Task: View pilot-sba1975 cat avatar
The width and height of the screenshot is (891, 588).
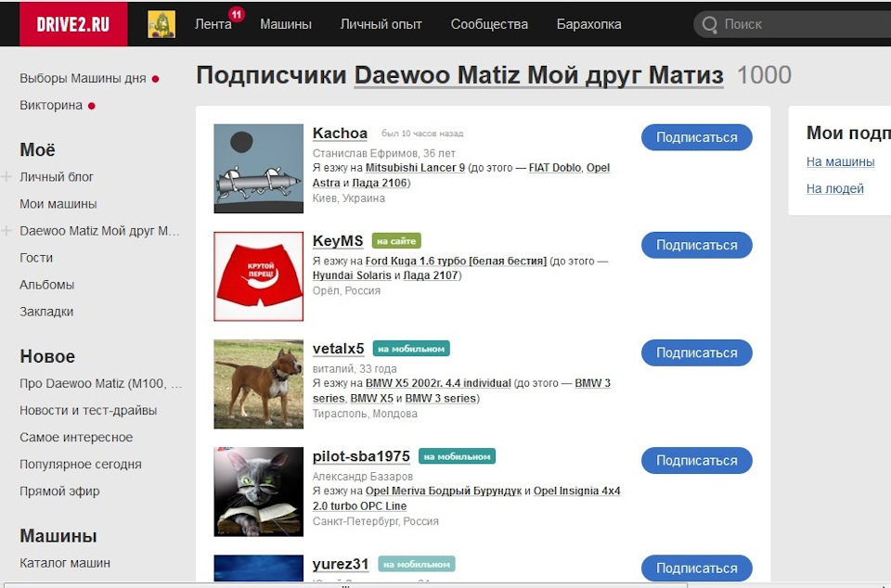Action: (259, 492)
